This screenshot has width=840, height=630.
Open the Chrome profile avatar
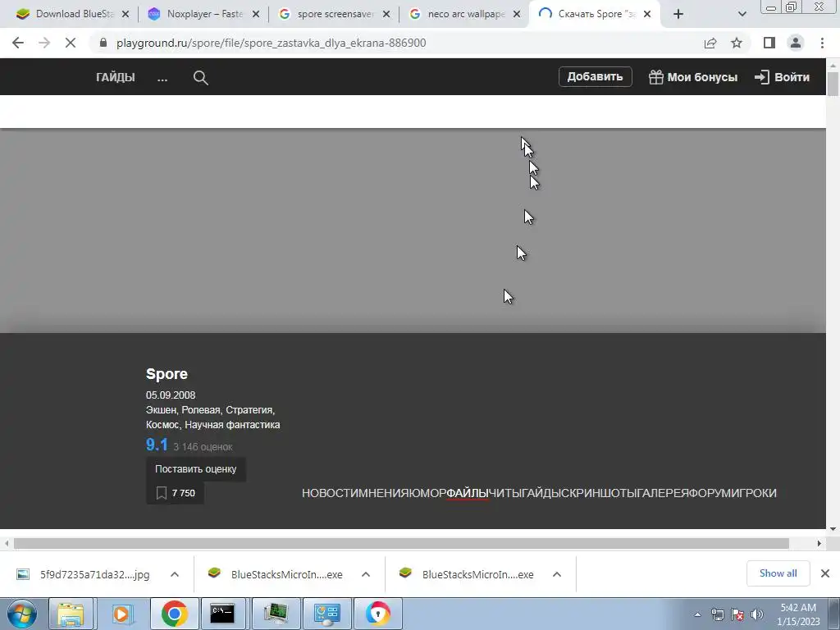(796, 43)
